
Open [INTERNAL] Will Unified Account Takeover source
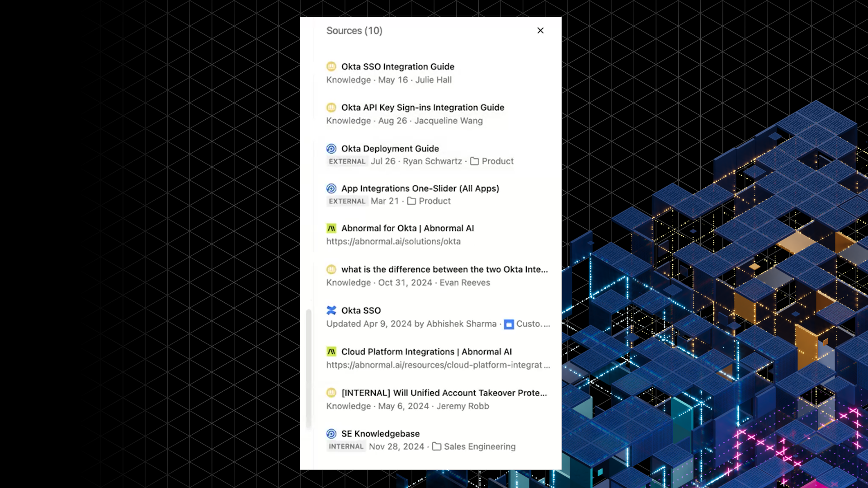tap(444, 393)
